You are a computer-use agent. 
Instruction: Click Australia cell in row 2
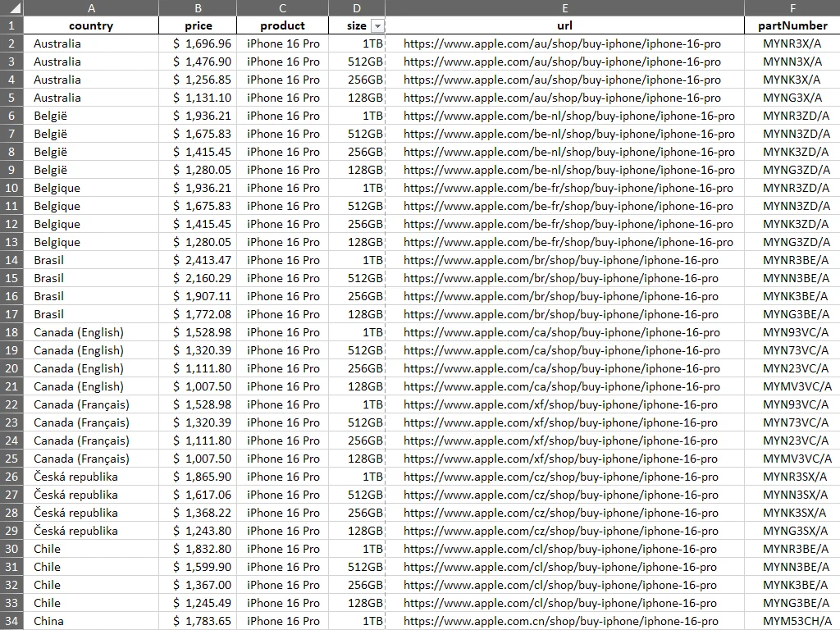click(91, 43)
